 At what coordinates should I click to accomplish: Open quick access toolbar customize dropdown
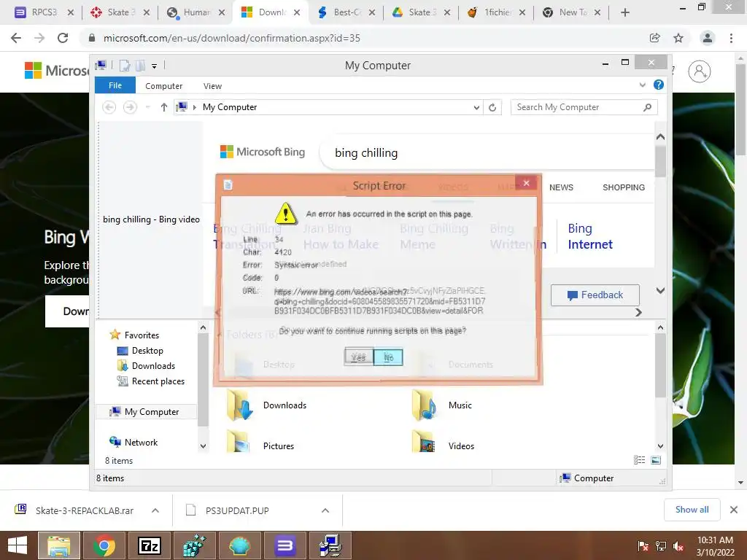click(155, 66)
